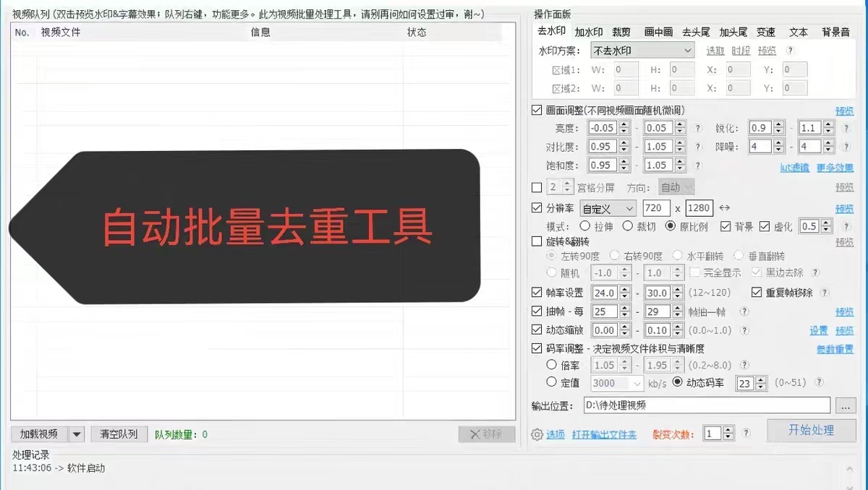Browse output folder with the ellipsis button
Image resolution: width=868 pixels, height=490 pixels.
tap(846, 405)
